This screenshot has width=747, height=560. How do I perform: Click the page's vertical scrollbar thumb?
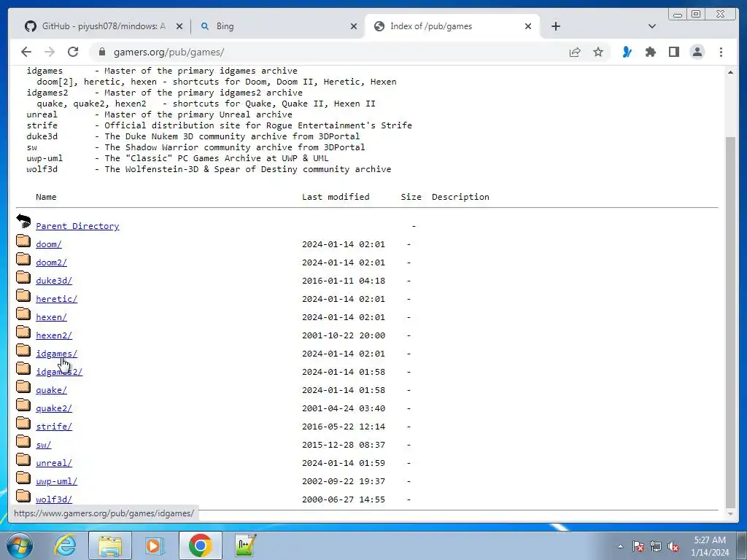[x=730, y=322]
